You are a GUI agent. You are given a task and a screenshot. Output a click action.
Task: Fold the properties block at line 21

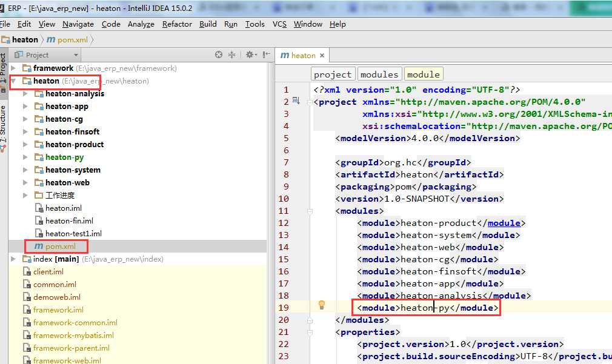pos(310,333)
